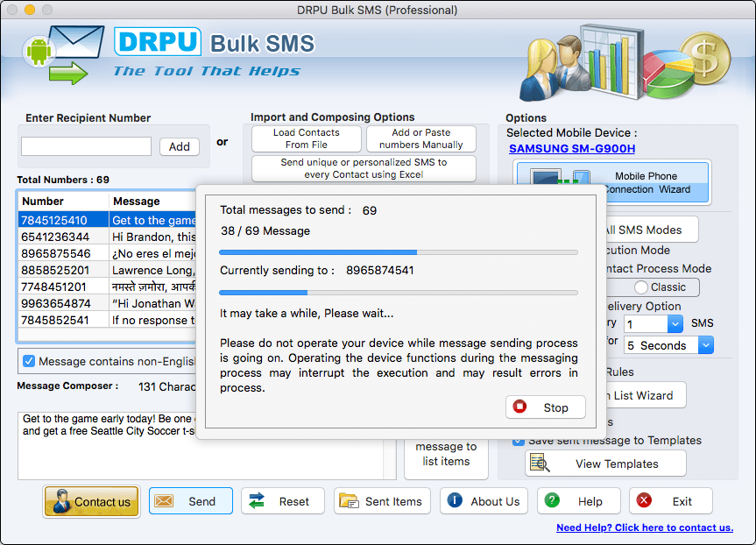Click the Reset button label

point(294,501)
